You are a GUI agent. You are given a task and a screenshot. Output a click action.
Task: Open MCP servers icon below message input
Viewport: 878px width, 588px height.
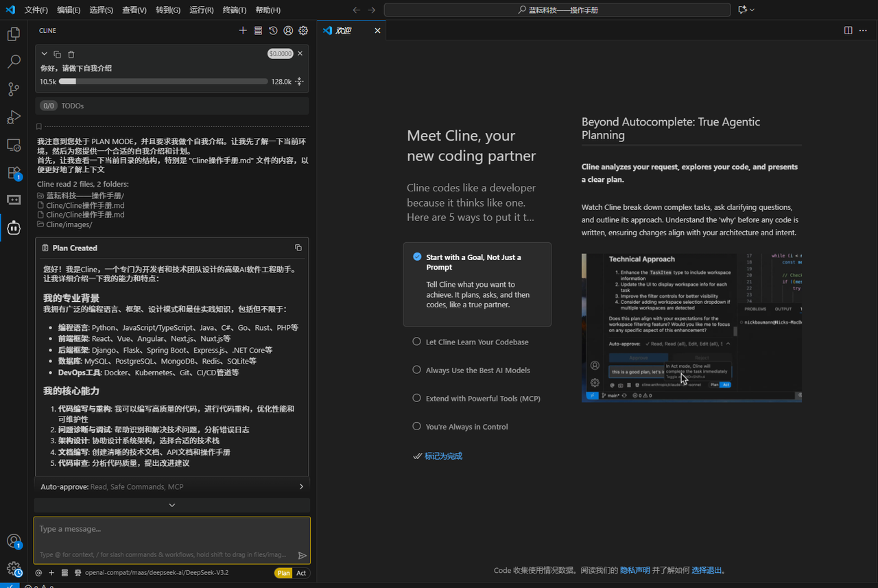coord(64,573)
